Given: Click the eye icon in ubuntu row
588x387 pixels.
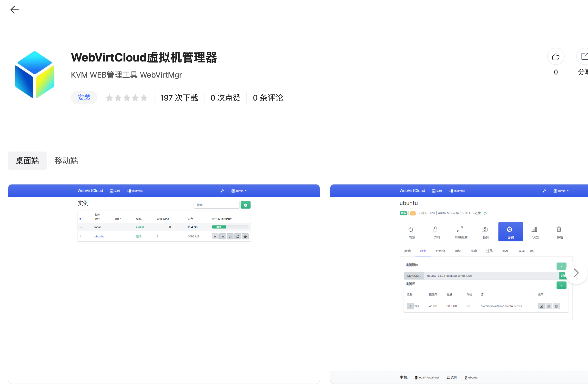Looking at the screenshot, I should pyautogui.click(x=245, y=236).
